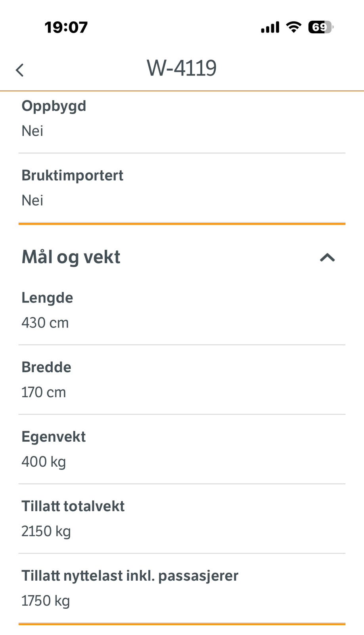Tap the battery level indicator

tap(320, 27)
